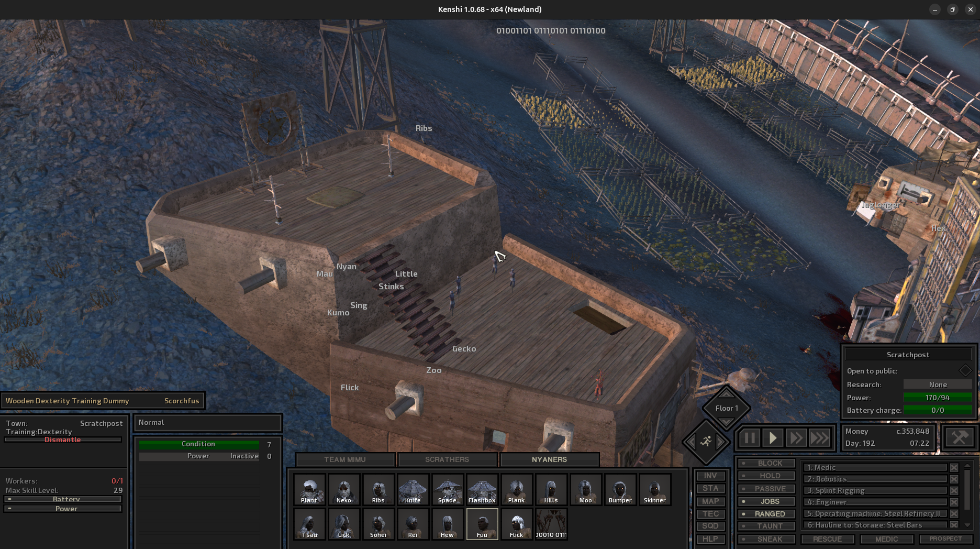Remove the 3: Splint Rigging job

954,491
